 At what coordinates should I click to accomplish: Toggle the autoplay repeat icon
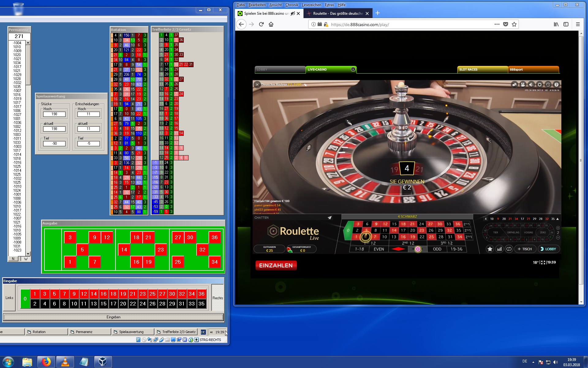(509, 249)
